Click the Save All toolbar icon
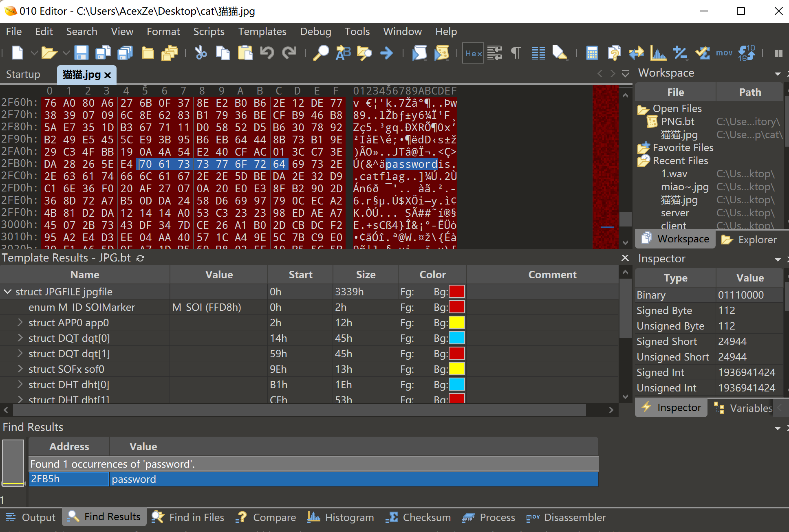Viewport: 789px width, 532px height. (125, 53)
